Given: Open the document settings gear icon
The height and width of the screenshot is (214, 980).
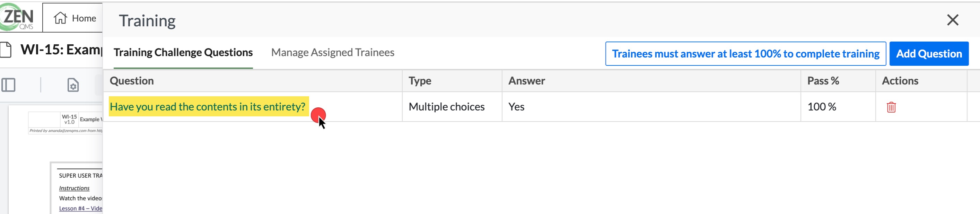Looking at the screenshot, I should pos(73,85).
